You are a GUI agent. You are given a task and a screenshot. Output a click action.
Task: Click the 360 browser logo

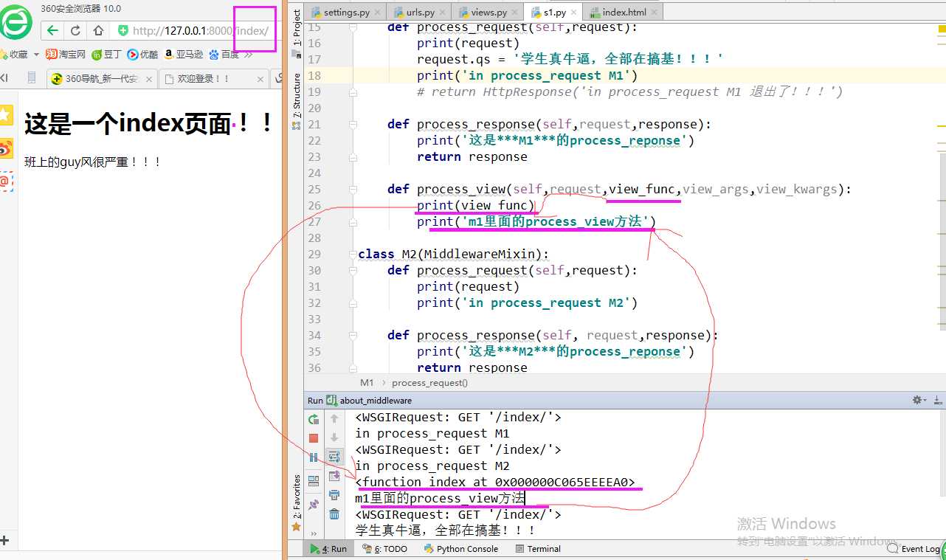16,24
